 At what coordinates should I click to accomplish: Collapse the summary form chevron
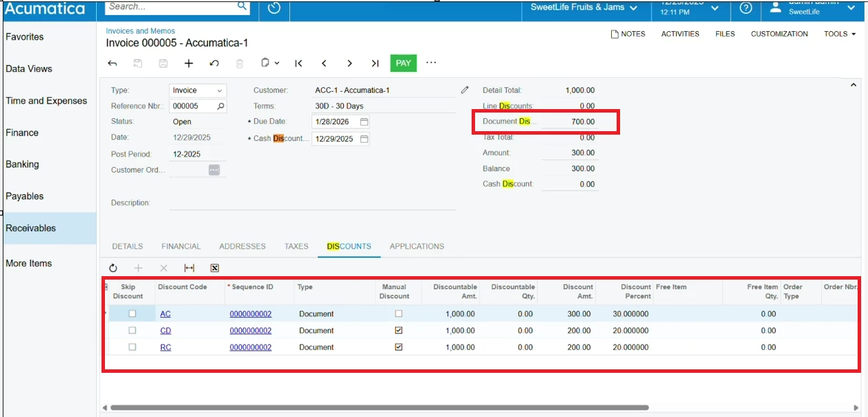pyautogui.click(x=853, y=85)
